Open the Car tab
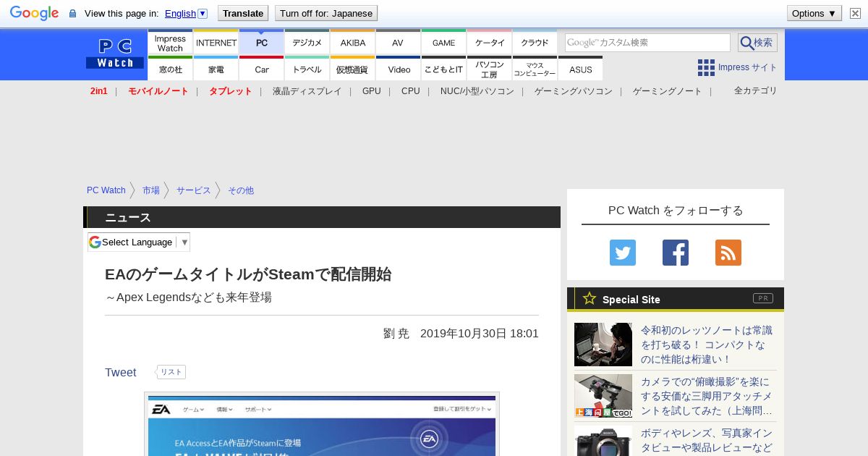 tap(262, 69)
